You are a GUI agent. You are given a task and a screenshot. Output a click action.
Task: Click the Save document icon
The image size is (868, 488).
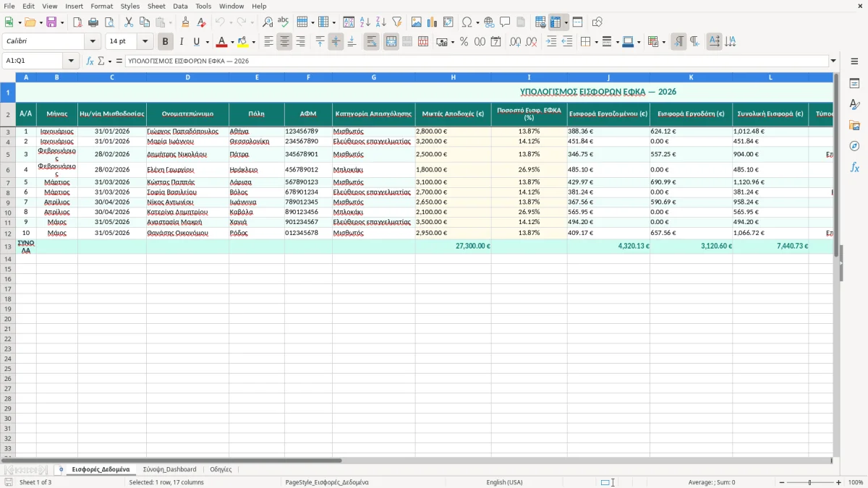pyautogui.click(x=51, y=22)
